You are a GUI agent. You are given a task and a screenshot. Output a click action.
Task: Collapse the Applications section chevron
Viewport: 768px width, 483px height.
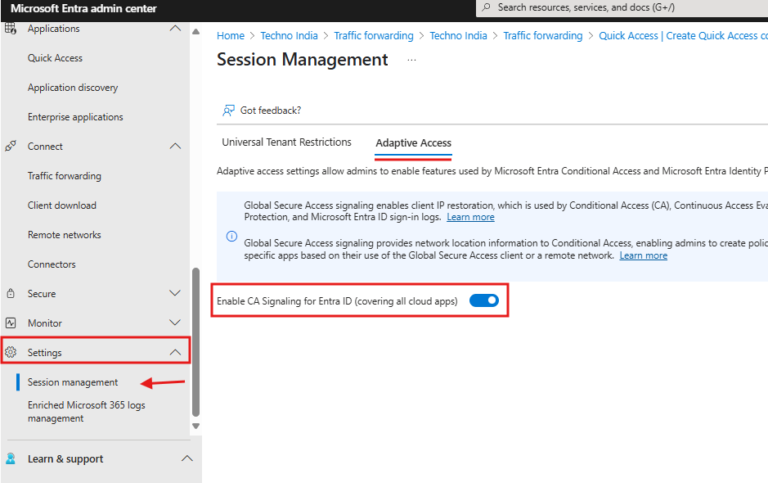(176, 29)
